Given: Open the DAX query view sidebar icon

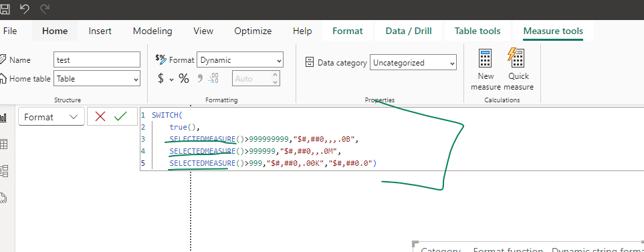Looking at the screenshot, I should coord(4,198).
